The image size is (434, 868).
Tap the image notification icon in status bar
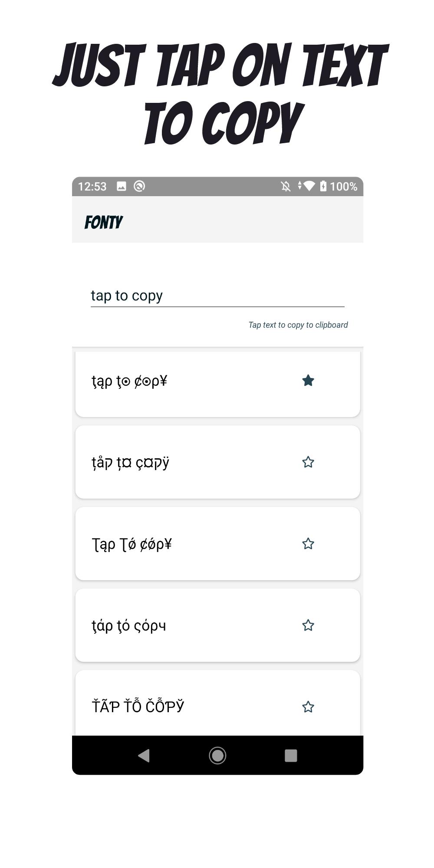coord(122,187)
